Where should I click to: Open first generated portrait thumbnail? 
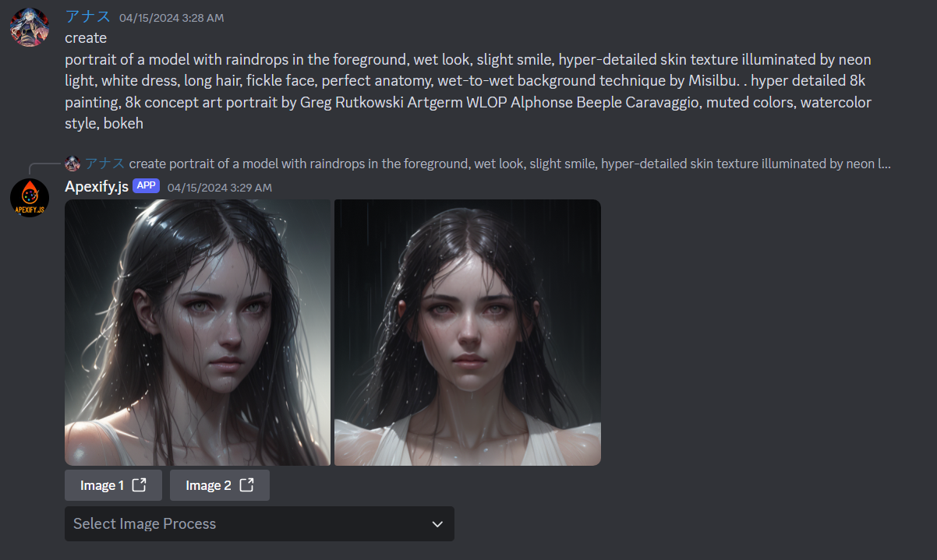[x=198, y=333]
